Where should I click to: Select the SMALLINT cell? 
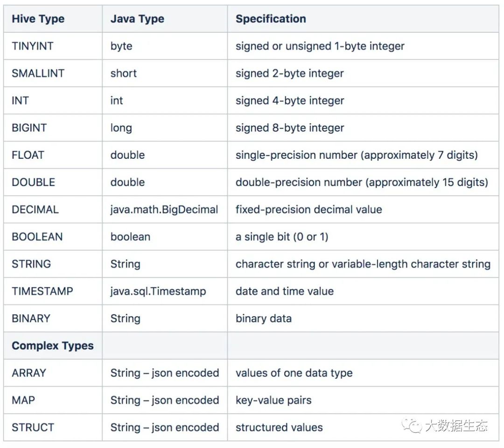[38, 73]
